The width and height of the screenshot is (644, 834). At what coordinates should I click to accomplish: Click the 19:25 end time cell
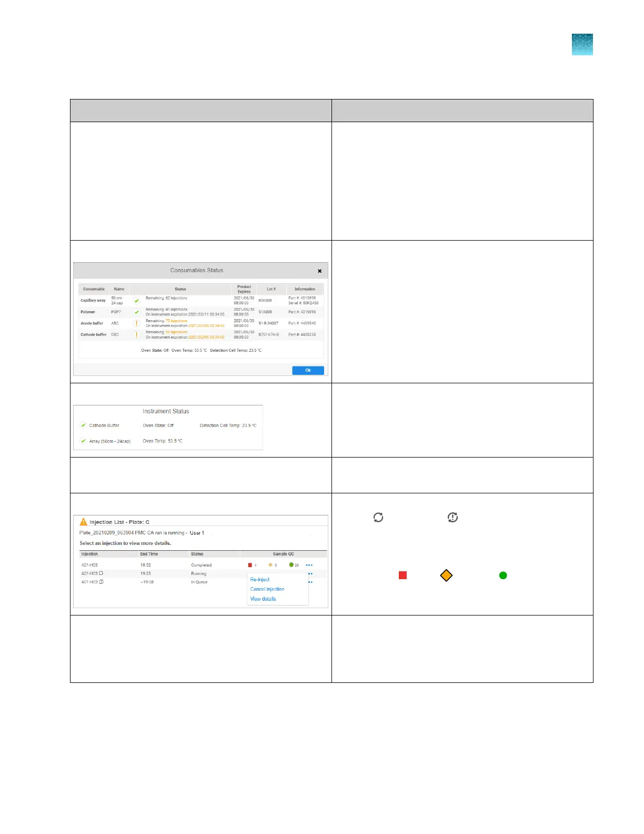(146, 573)
